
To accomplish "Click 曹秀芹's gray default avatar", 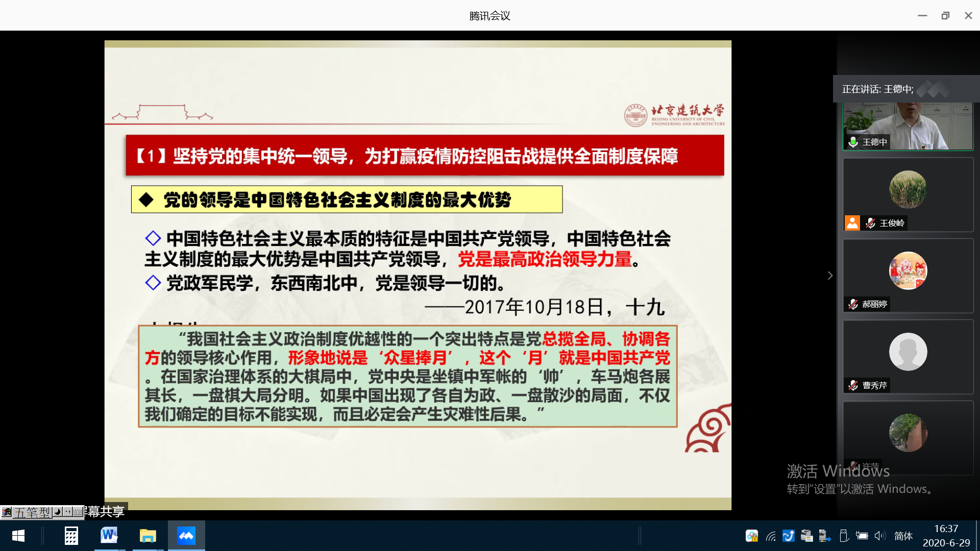I will tap(908, 352).
